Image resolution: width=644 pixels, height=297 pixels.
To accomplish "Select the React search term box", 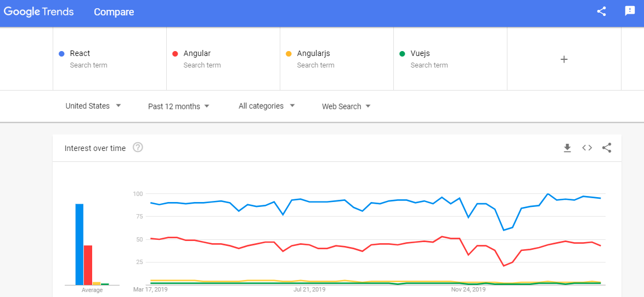I will point(110,59).
